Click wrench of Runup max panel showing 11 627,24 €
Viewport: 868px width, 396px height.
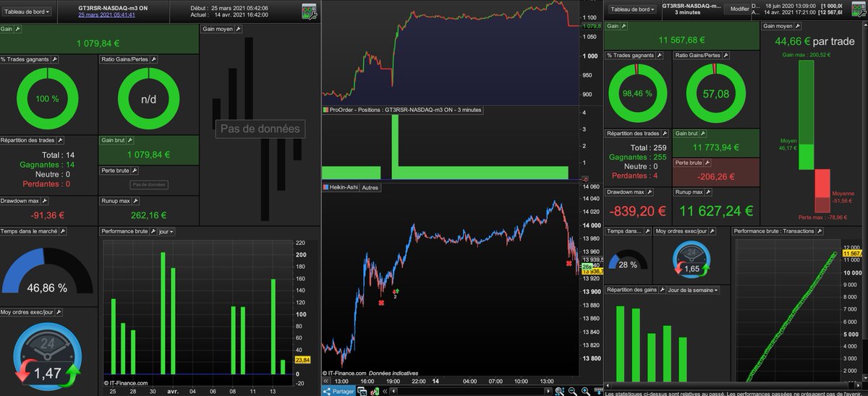point(709,191)
